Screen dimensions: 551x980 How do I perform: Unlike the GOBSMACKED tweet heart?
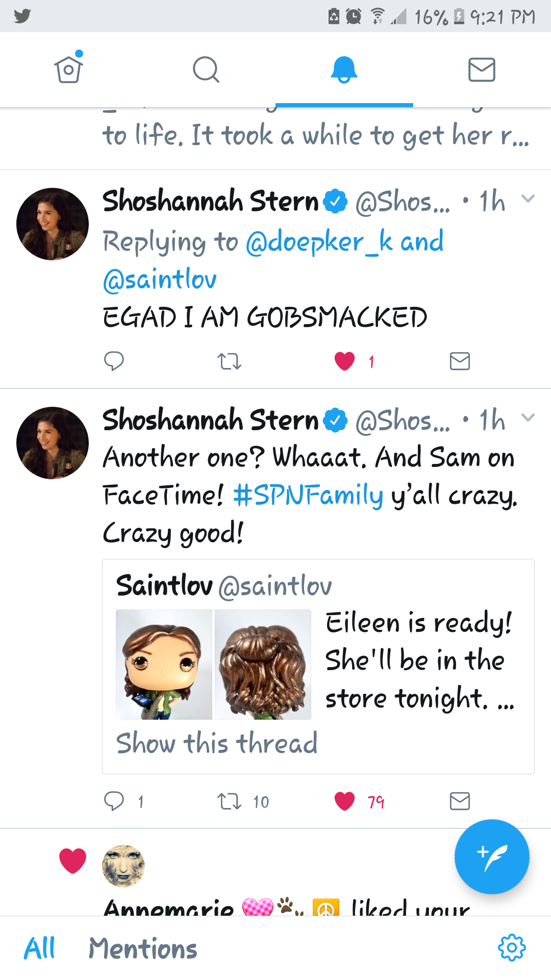345,361
